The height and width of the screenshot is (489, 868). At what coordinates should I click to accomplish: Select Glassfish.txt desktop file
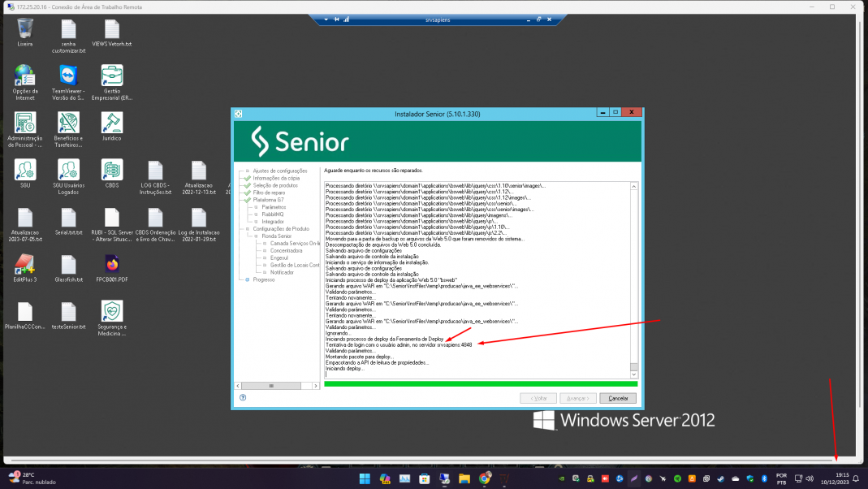click(68, 269)
